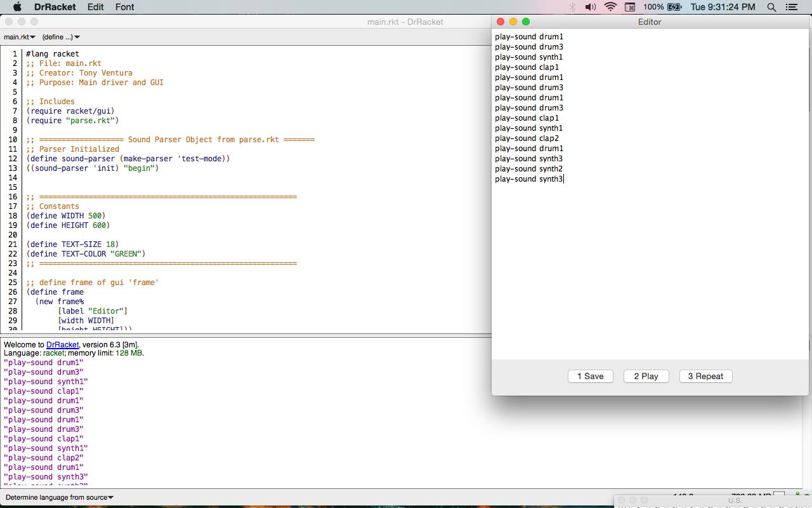Click the Editor window title bar text

click(650, 22)
